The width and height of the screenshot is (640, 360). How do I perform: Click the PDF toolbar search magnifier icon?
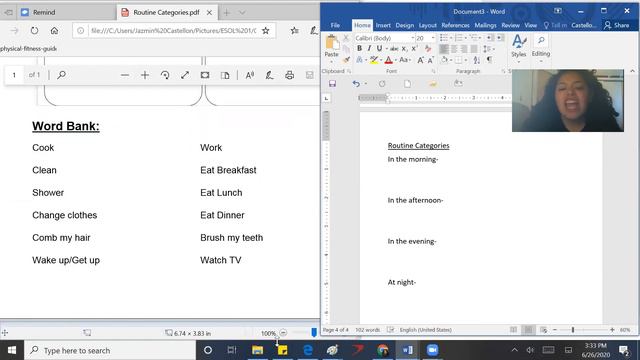[62, 75]
